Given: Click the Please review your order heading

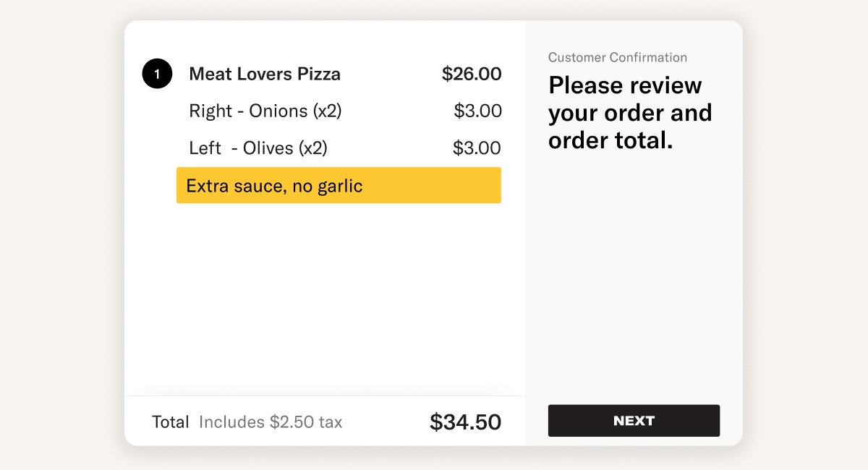Looking at the screenshot, I should click(630, 113).
